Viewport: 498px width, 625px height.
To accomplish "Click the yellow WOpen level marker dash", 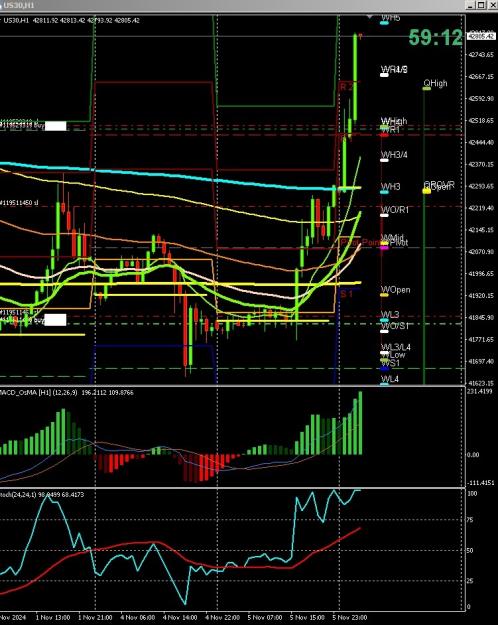I will (x=384, y=295).
